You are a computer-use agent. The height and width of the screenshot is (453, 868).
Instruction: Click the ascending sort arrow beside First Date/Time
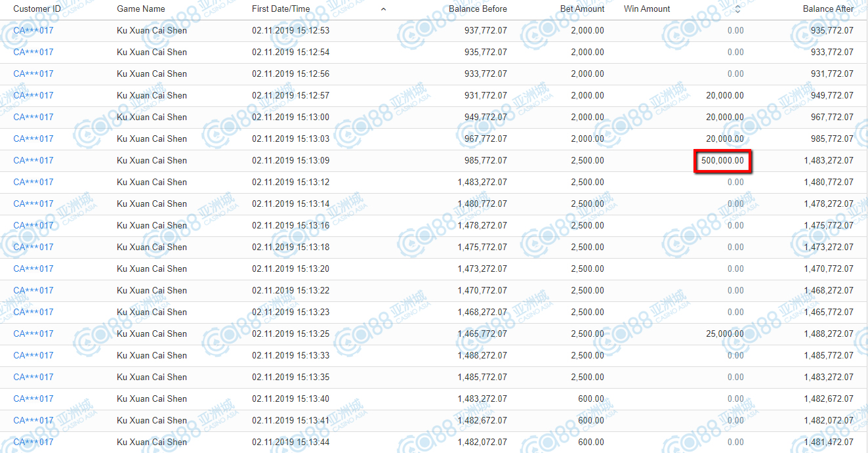[384, 9]
